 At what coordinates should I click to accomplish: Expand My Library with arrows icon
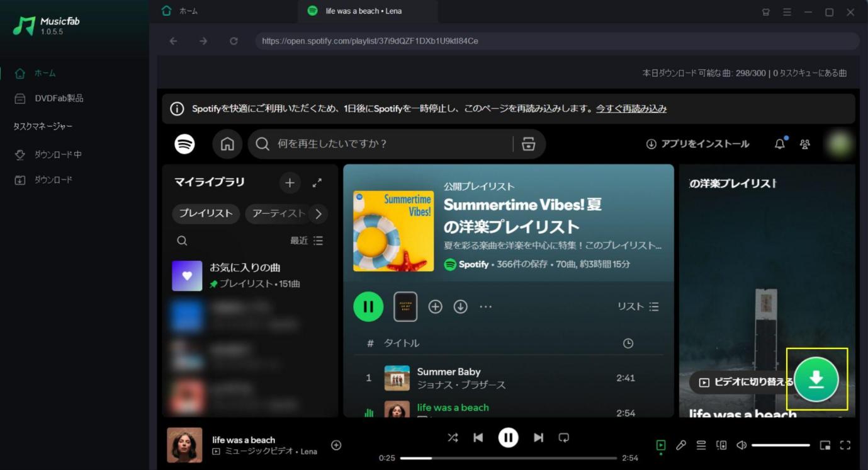(x=317, y=183)
